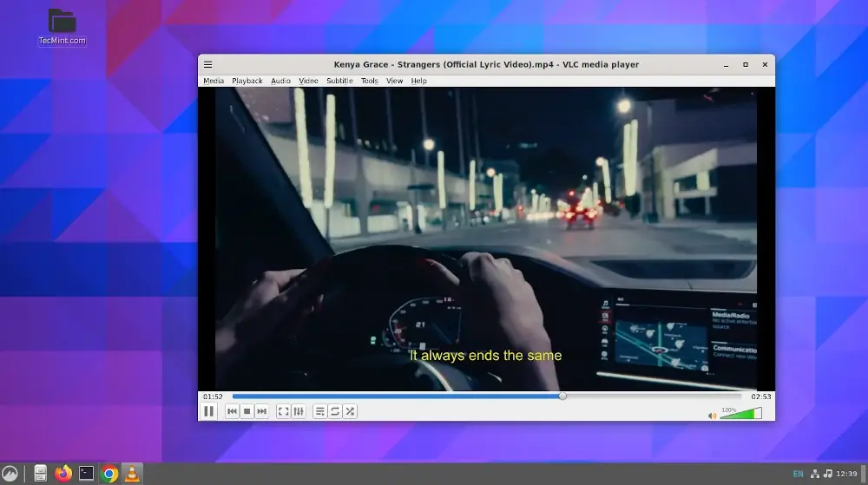Show extended settings equalizer icon
868x485 pixels.
(x=299, y=411)
